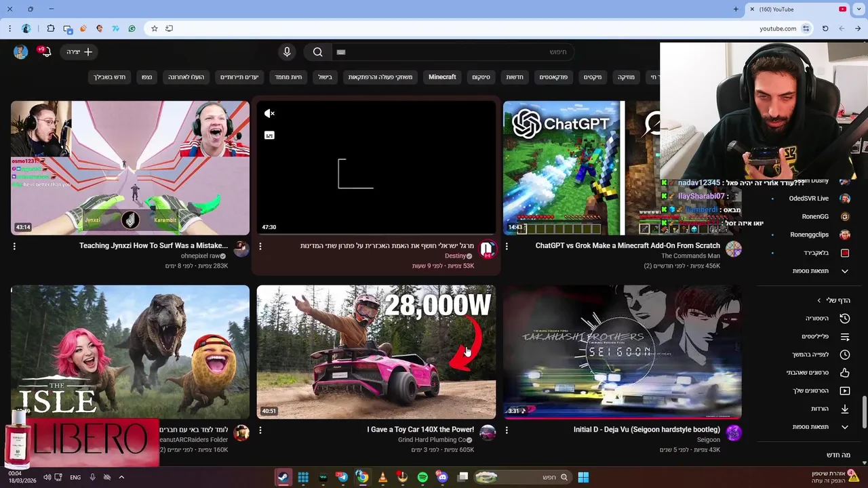Click the keyboard icon in the search box

pyautogui.click(x=341, y=52)
